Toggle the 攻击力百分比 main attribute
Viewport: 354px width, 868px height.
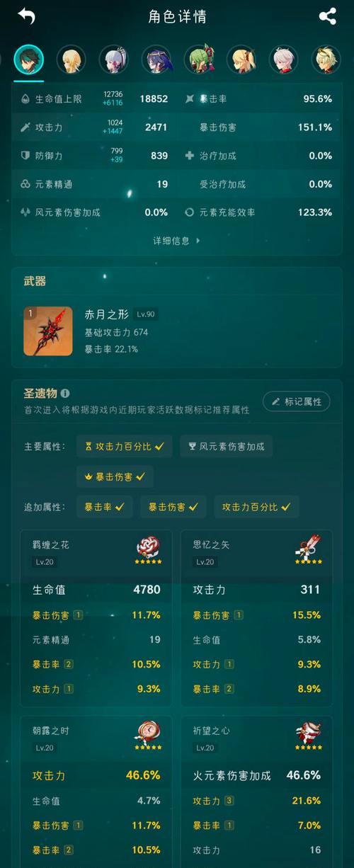pos(124,446)
